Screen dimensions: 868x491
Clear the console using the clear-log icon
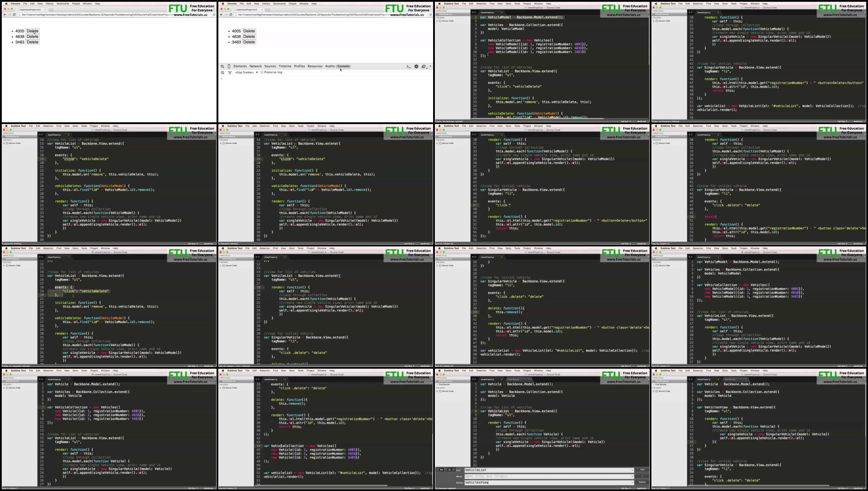(x=222, y=73)
